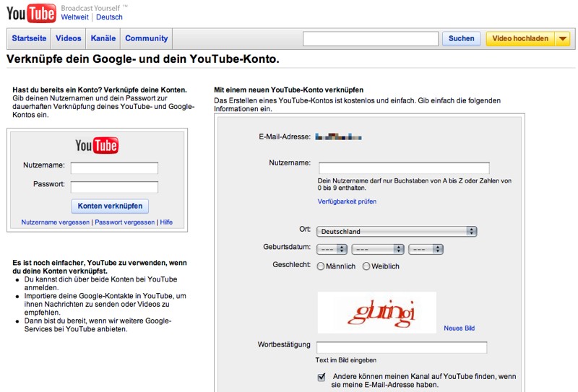578x392 pixels.
Task: Click the YouTube logo in the login box
Action: point(97,146)
